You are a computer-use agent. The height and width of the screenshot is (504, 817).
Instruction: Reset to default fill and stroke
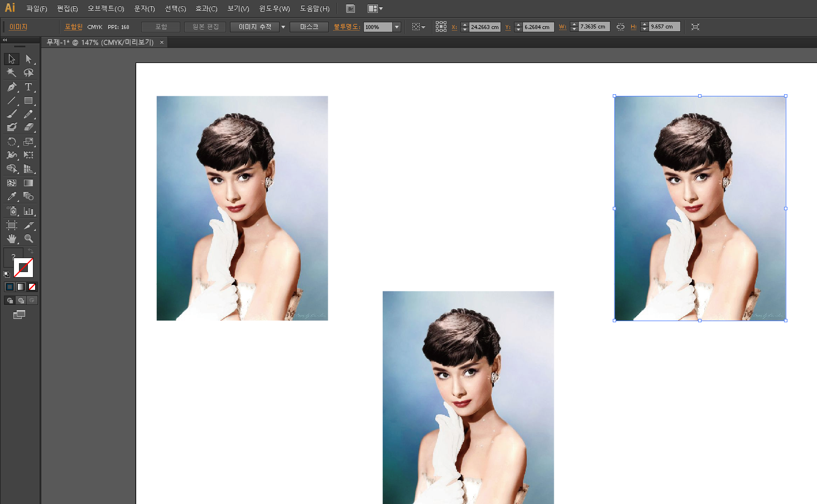(x=7, y=274)
